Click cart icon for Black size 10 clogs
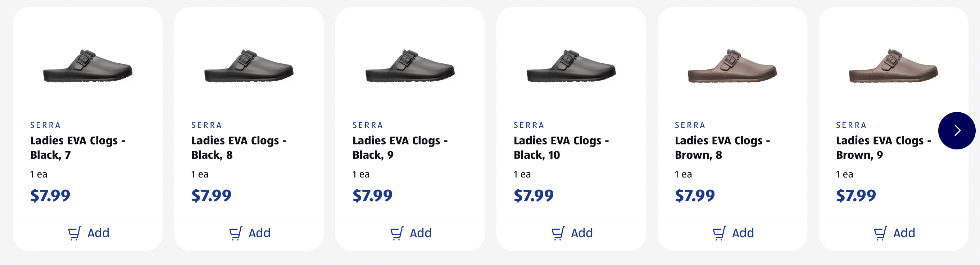This screenshot has height=265, width=980. pos(558,233)
